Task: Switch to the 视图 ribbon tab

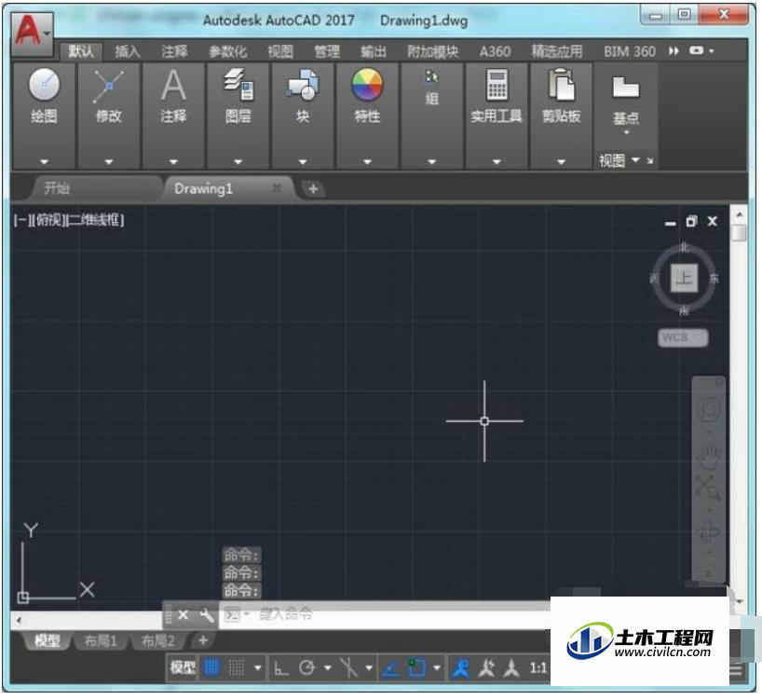Action: pyautogui.click(x=280, y=51)
